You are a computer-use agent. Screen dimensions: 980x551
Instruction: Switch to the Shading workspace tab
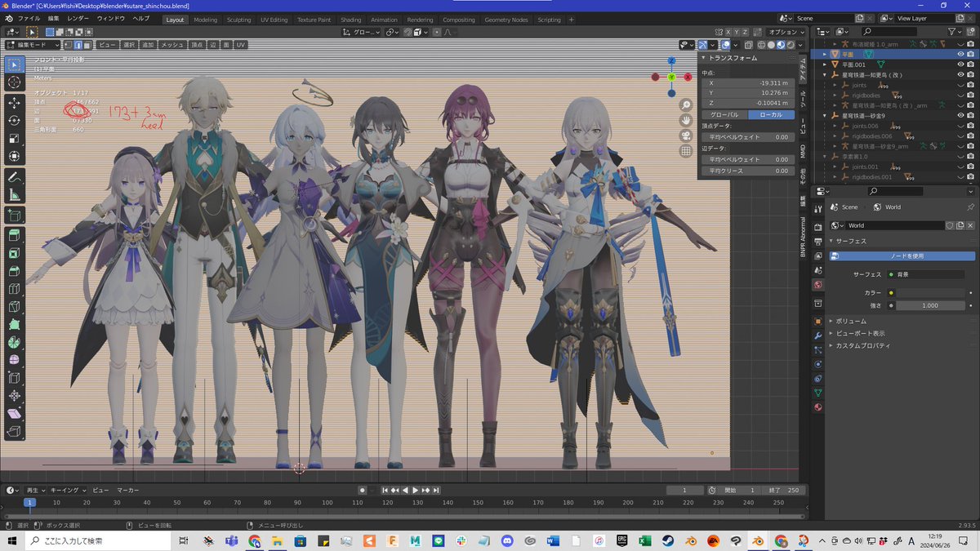(x=350, y=20)
